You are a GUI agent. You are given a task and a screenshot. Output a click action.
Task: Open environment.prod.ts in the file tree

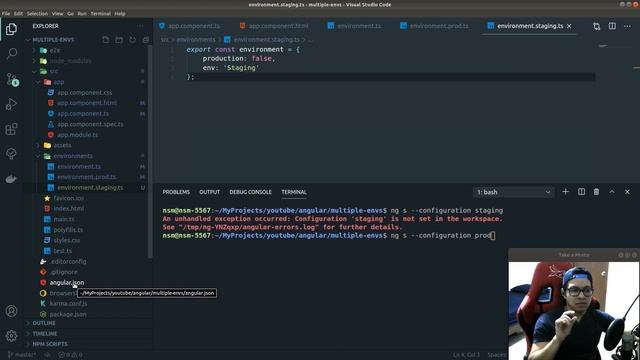click(x=87, y=177)
